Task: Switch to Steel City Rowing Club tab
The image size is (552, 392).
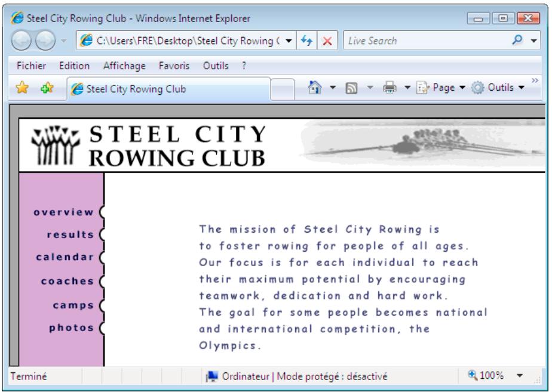Action: [x=169, y=89]
